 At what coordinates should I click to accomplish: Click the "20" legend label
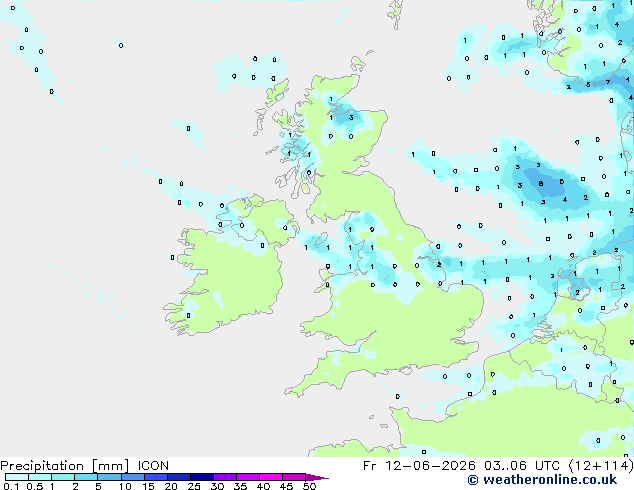coord(171,486)
